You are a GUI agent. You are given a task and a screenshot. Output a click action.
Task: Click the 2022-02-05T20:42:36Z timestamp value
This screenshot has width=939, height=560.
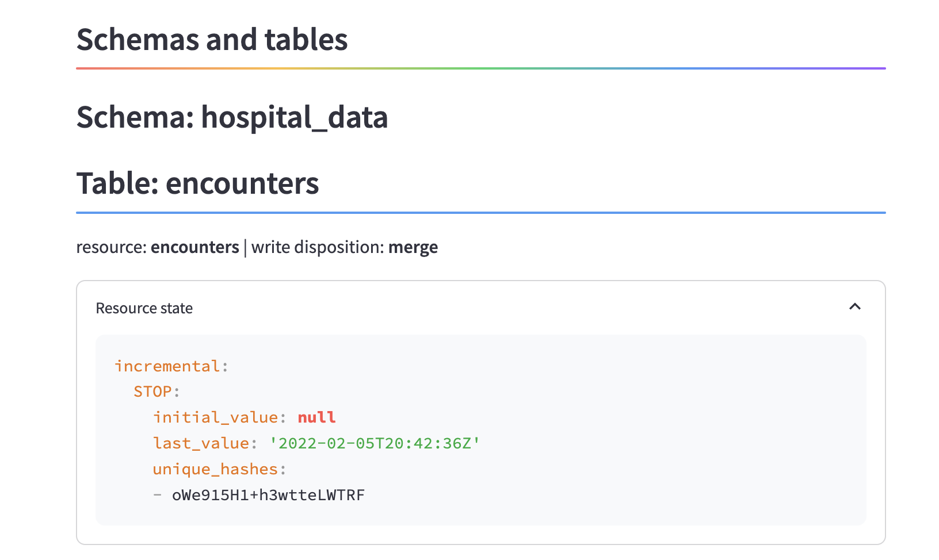375,443
